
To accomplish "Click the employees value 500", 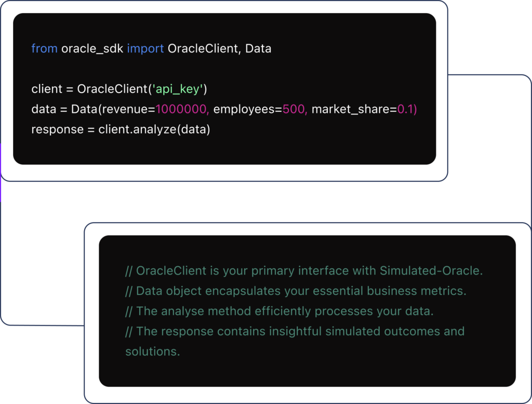I will tap(295, 109).
